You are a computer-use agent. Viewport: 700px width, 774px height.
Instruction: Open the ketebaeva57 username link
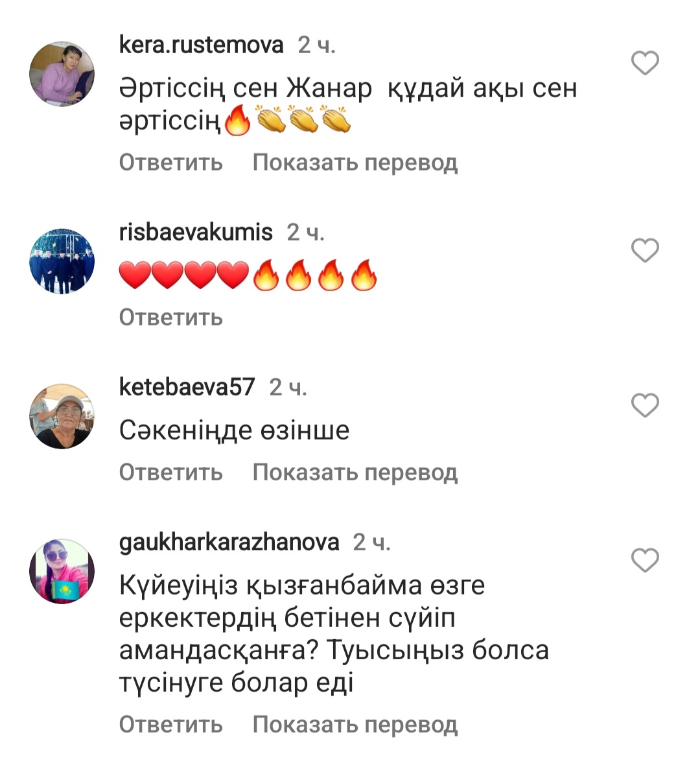[x=187, y=387]
